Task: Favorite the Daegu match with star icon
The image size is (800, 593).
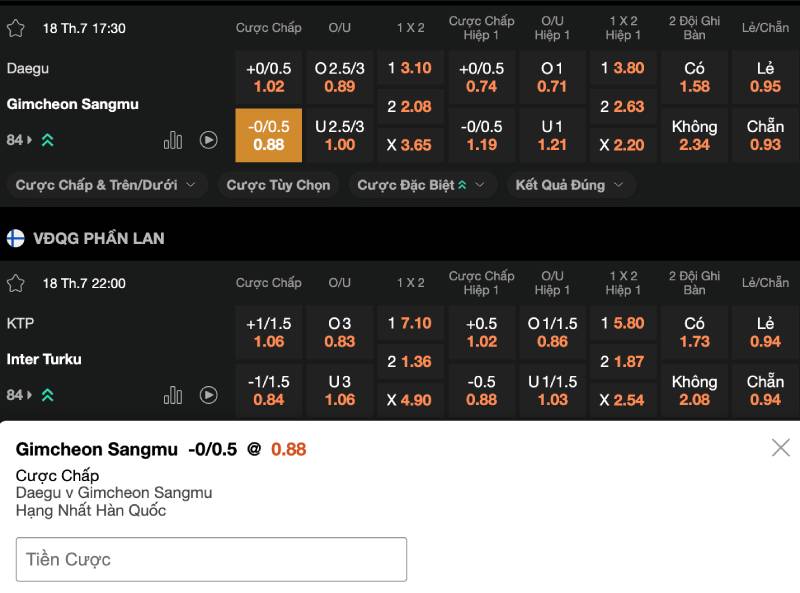Action: coord(16,28)
